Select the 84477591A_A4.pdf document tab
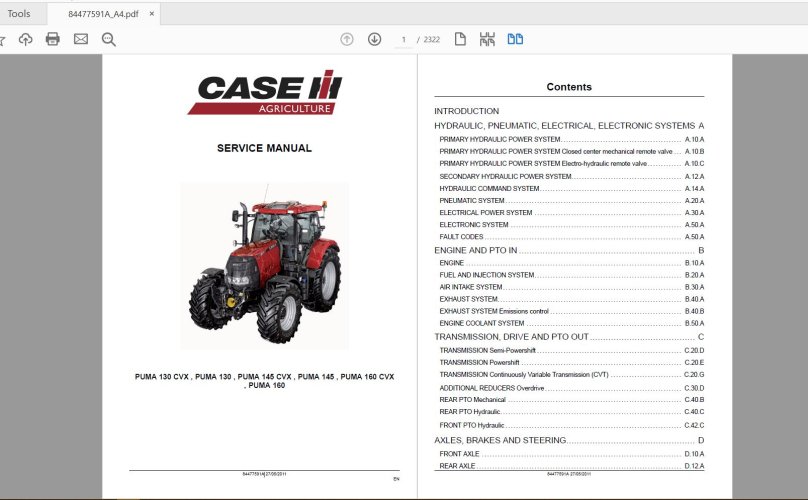The width and height of the screenshot is (808, 500). (103, 14)
